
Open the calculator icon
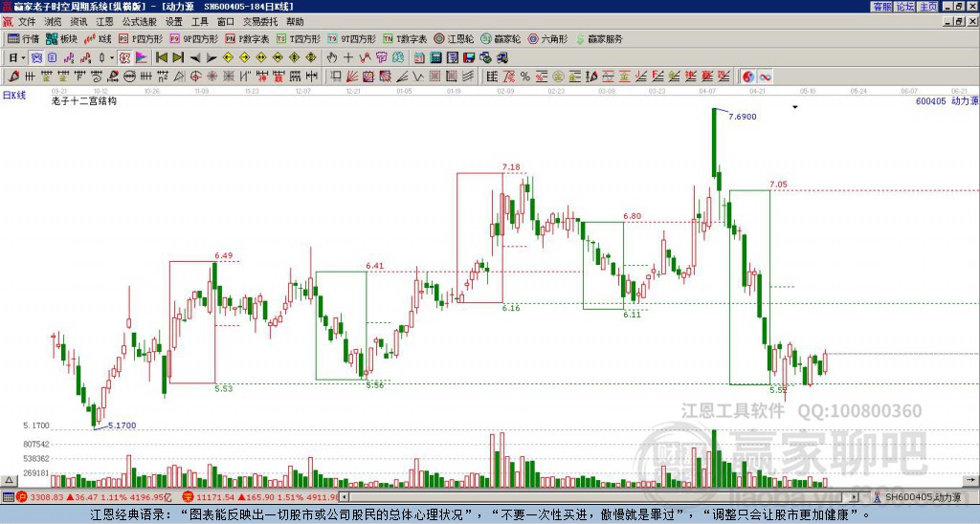click(435, 57)
